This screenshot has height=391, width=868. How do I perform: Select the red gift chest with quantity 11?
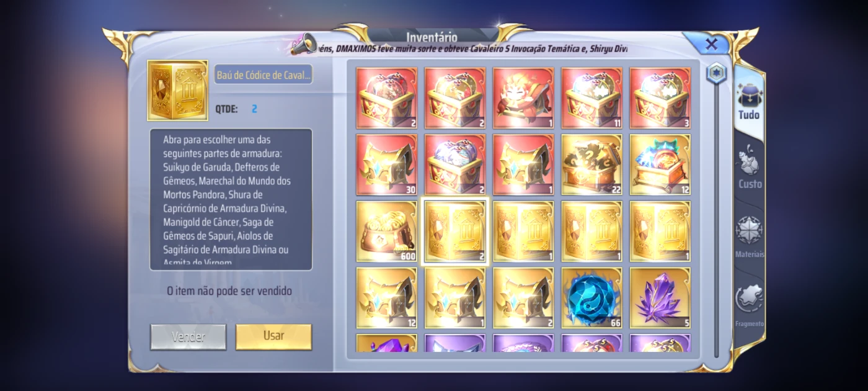click(x=591, y=97)
